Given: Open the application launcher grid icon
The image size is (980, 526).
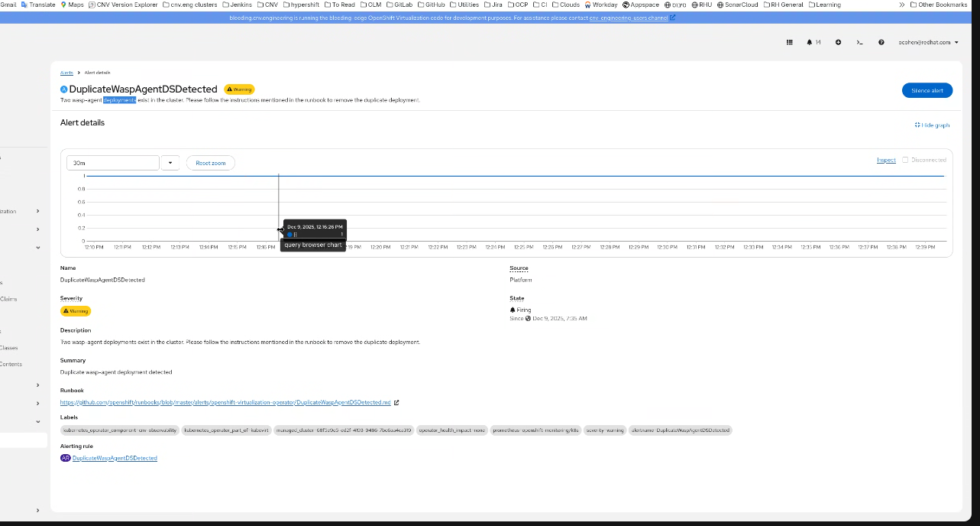Looking at the screenshot, I should point(790,42).
